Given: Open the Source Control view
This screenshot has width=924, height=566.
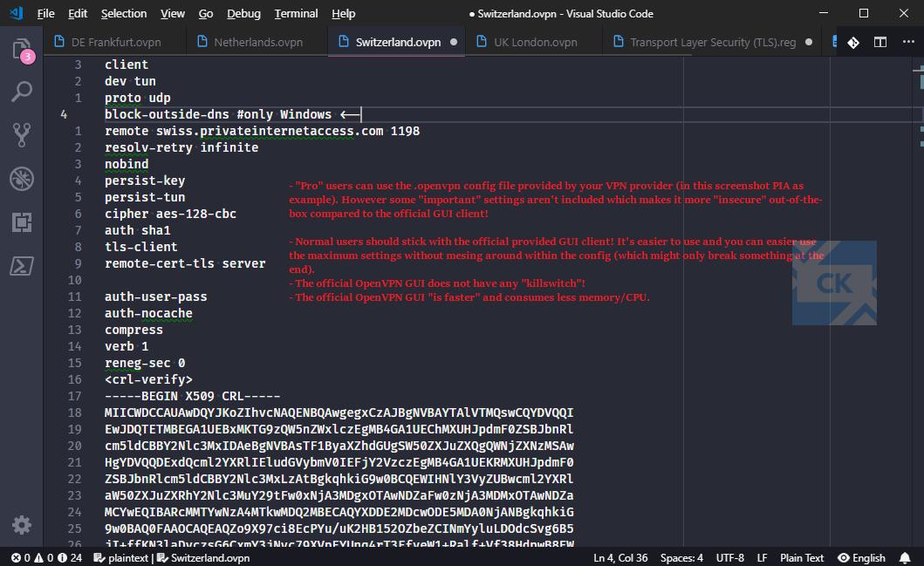Looking at the screenshot, I should (x=22, y=135).
